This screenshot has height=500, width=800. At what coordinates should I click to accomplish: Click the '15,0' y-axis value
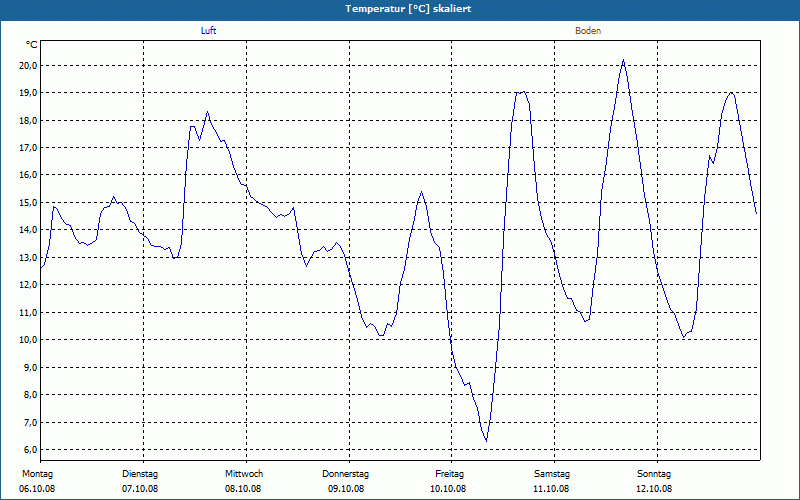click(28, 203)
